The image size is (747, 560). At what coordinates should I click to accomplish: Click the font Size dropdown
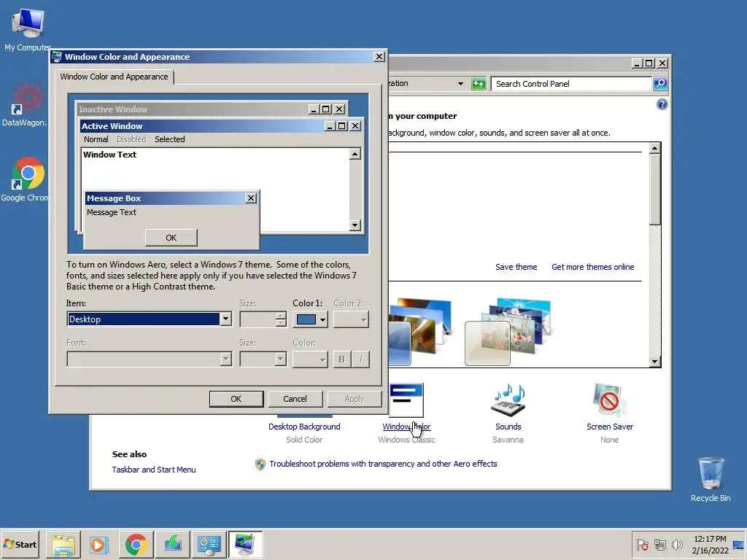pyautogui.click(x=263, y=359)
